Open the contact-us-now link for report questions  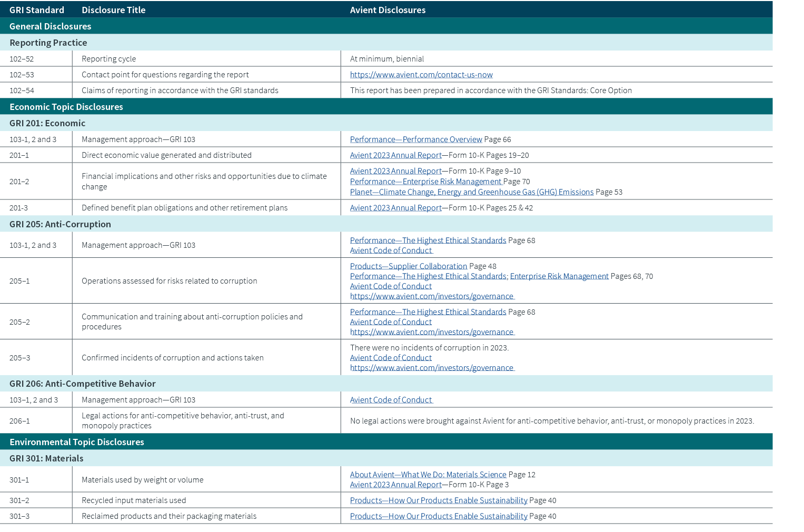(x=421, y=74)
